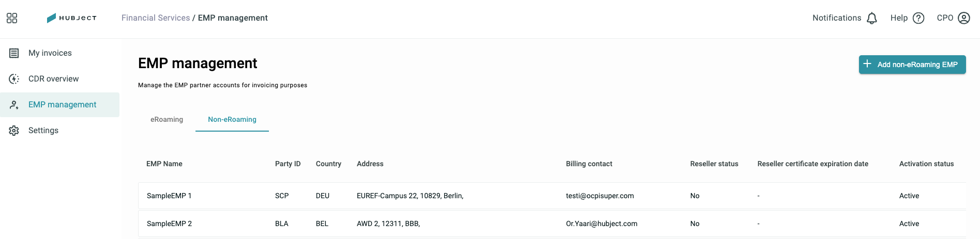Click the My invoices list icon
The image size is (980, 239).
click(14, 53)
